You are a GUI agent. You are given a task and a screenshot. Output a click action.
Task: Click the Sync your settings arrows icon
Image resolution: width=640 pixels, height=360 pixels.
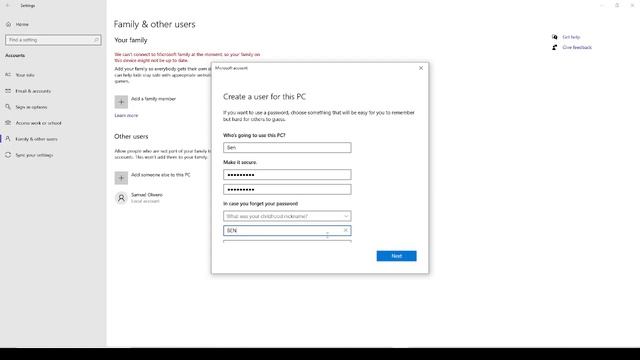coord(8,155)
